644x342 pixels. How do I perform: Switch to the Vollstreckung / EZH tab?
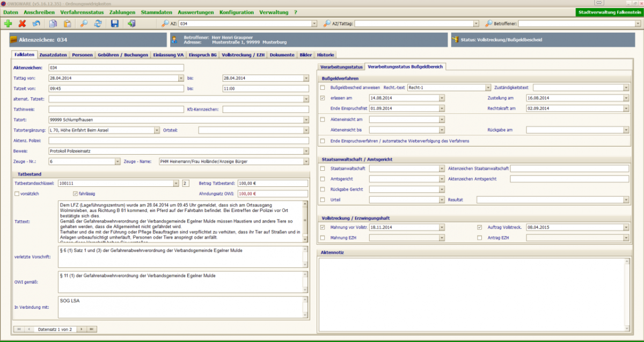[x=243, y=55]
